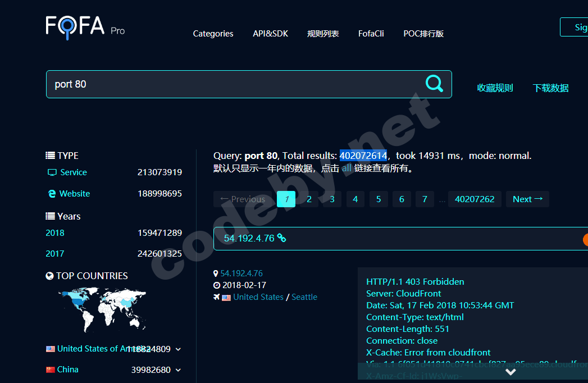Go to results page 4
Viewport: 588px width, 383px height.
tap(355, 199)
